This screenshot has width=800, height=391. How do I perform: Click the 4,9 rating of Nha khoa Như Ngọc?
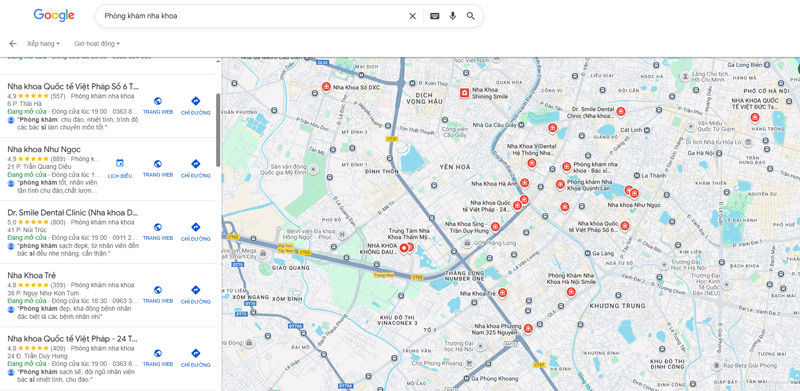pyautogui.click(x=11, y=159)
